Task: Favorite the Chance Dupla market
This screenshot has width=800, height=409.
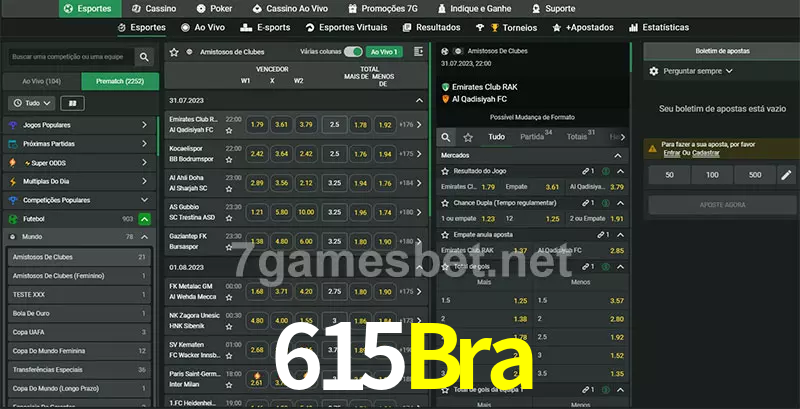Action: point(445,203)
